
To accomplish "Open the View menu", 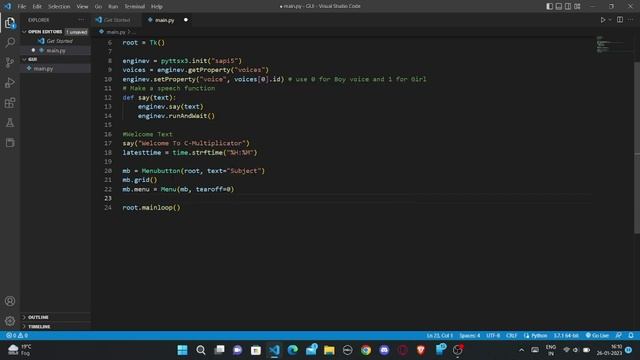I will click(x=82, y=6).
